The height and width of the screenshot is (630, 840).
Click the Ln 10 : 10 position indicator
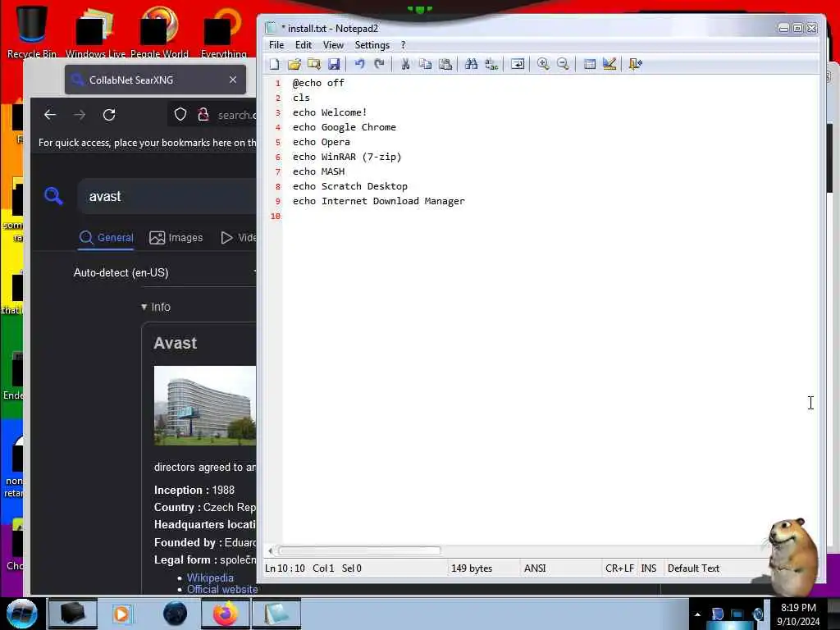click(285, 568)
